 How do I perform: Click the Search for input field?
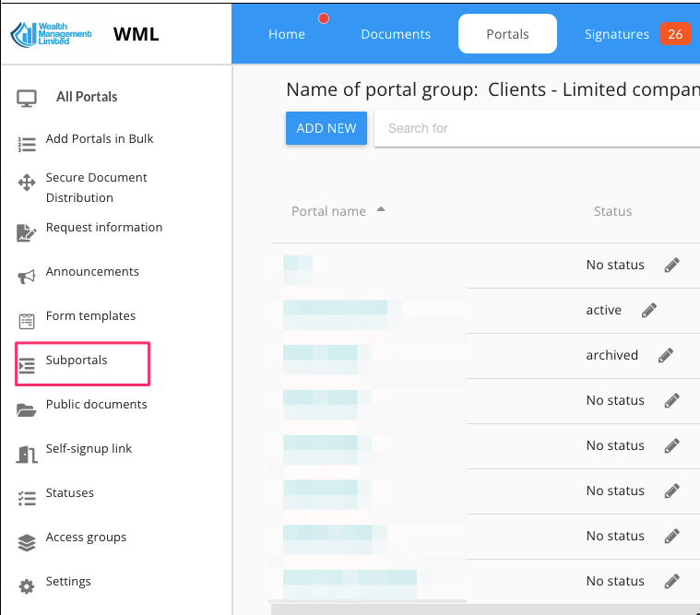(x=535, y=128)
